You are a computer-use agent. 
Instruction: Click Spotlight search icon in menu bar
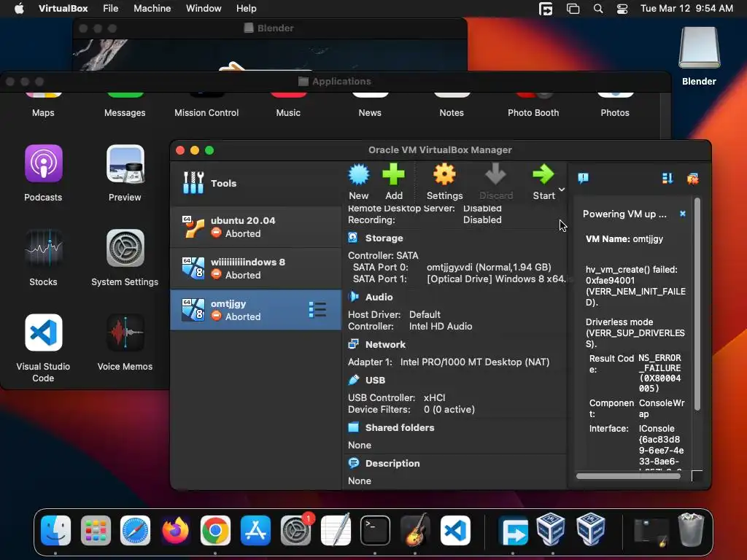coord(598,9)
